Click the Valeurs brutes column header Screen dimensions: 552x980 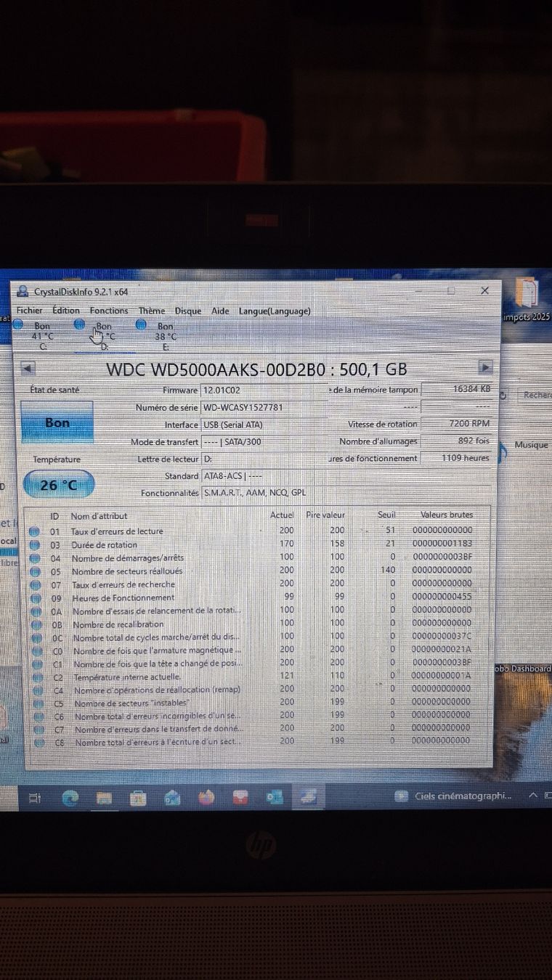point(447,515)
